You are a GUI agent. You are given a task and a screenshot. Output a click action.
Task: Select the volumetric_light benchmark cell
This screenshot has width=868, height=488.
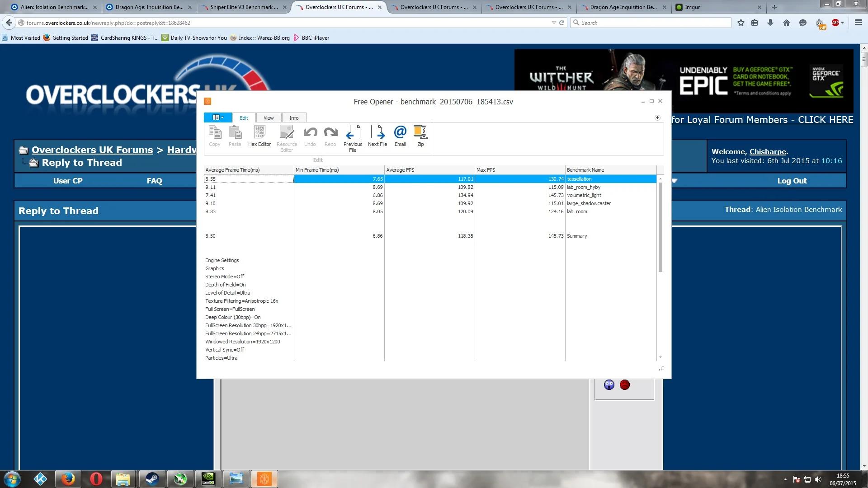tap(610, 195)
